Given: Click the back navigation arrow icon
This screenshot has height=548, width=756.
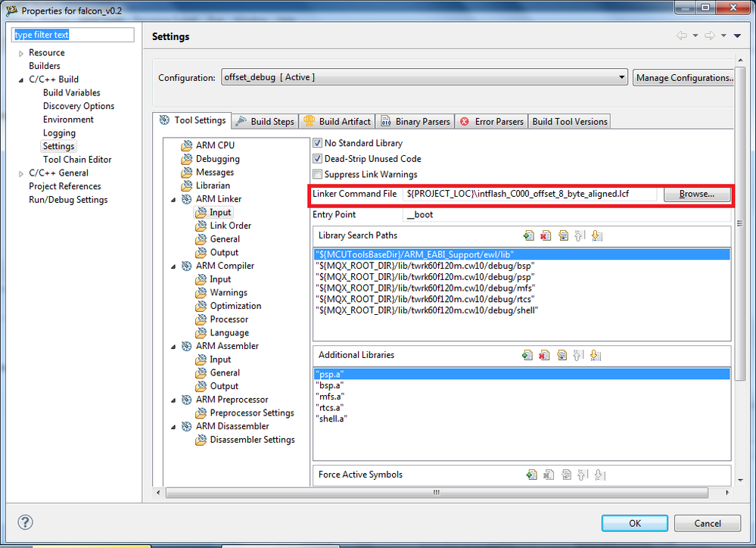Looking at the screenshot, I should tap(682, 36).
